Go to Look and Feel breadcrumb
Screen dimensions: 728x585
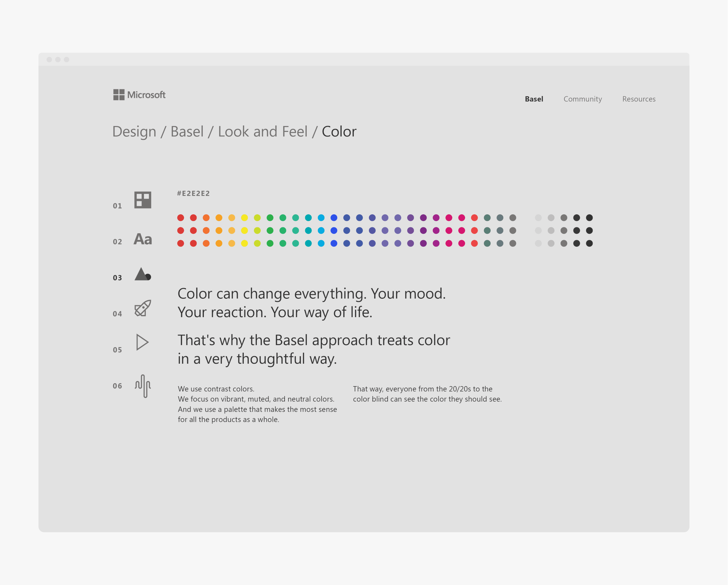pos(263,132)
